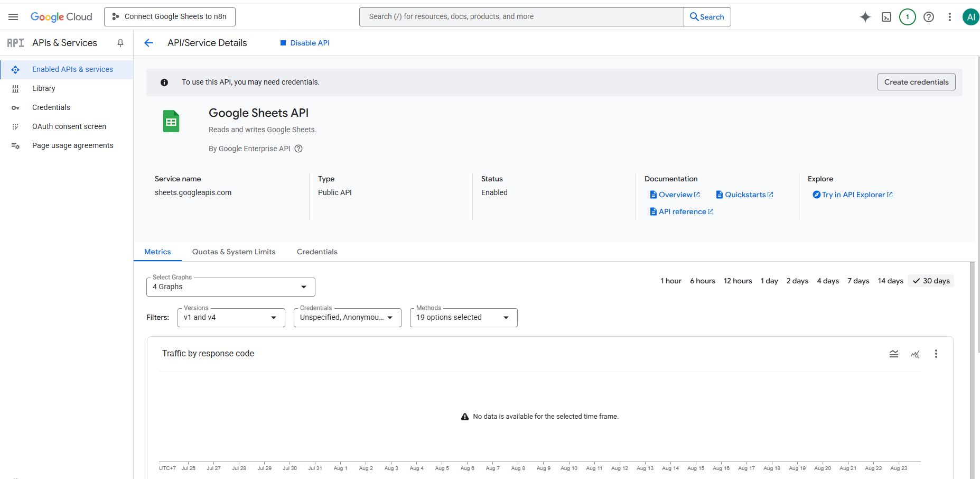The width and height of the screenshot is (980, 479).
Task: Open the AI account avatar
Action: [971, 17]
